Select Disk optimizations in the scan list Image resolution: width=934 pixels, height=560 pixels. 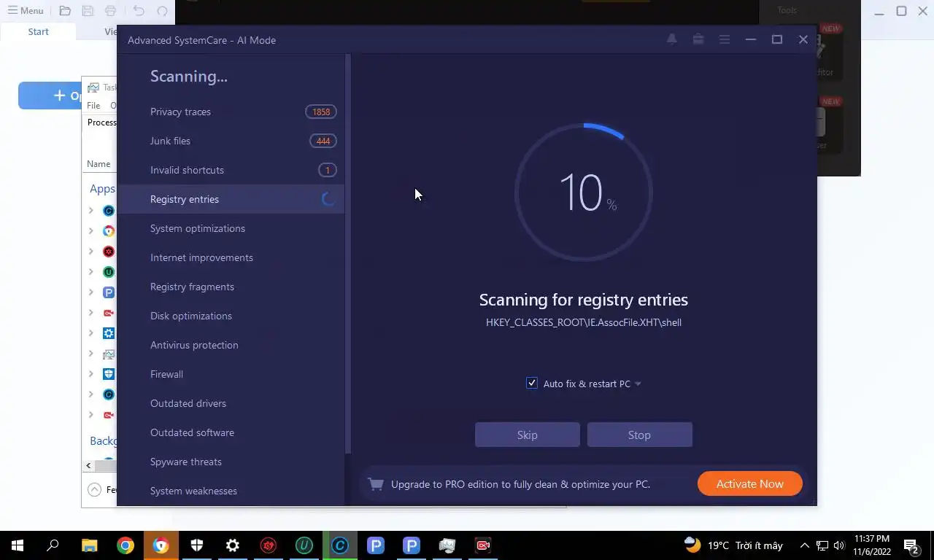(231, 316)
